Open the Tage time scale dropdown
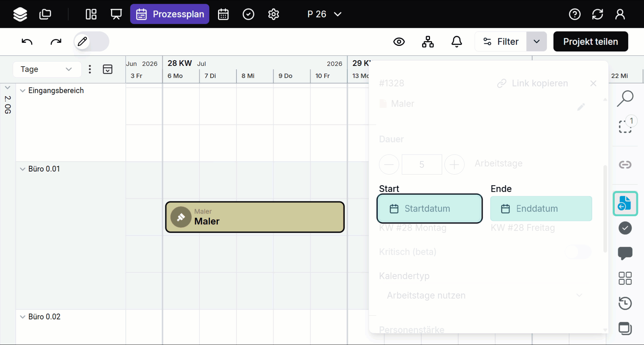 point(47,69)
